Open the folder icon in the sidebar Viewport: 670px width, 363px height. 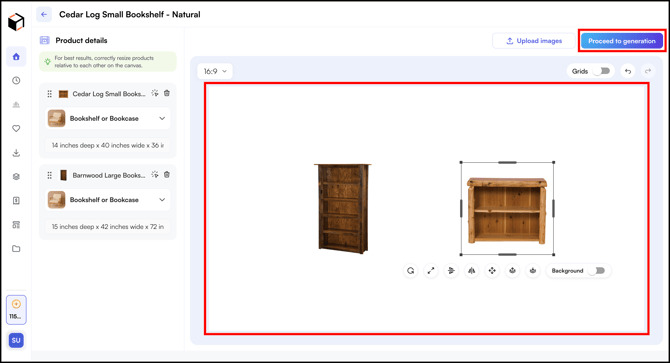[x=16, y=249]
